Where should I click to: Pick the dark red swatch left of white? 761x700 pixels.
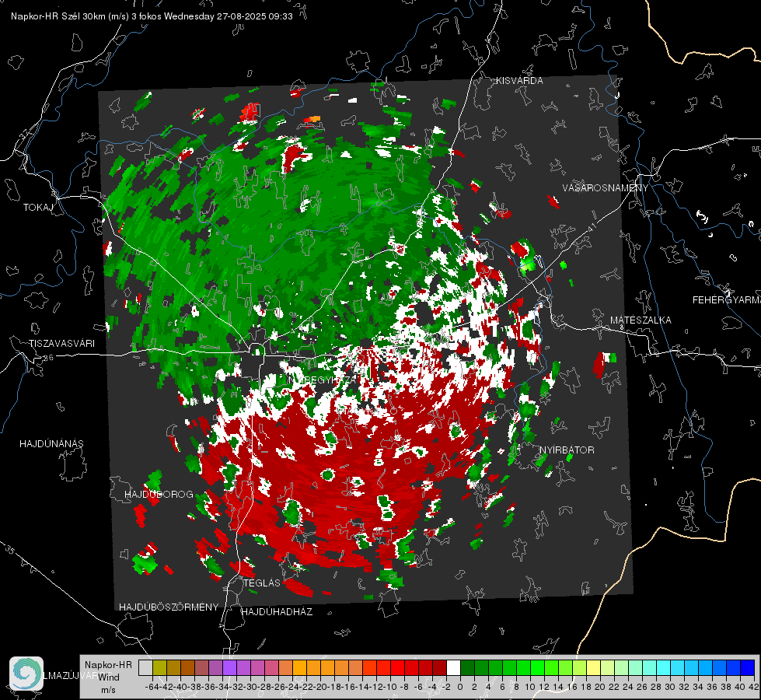coord(439,667)
